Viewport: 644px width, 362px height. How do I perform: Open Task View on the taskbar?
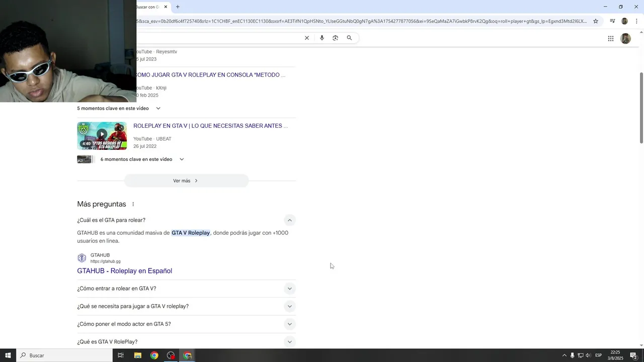coord(121,355)
